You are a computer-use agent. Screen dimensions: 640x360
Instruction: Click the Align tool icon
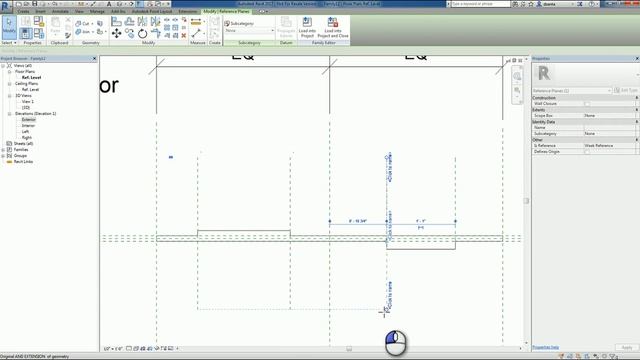point(116,22)
